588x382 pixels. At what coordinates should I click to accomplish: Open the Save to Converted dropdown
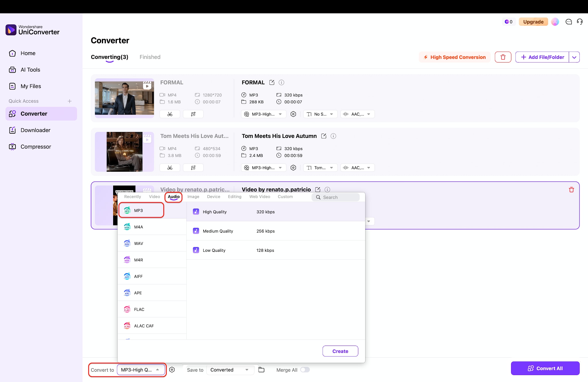click(230, 370)
